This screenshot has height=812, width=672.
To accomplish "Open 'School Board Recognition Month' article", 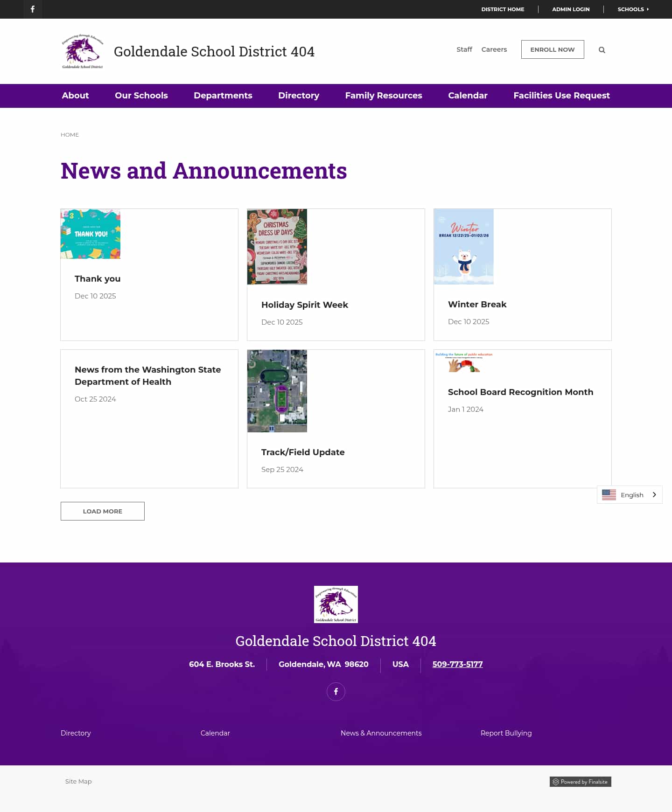I will point(520,392).
